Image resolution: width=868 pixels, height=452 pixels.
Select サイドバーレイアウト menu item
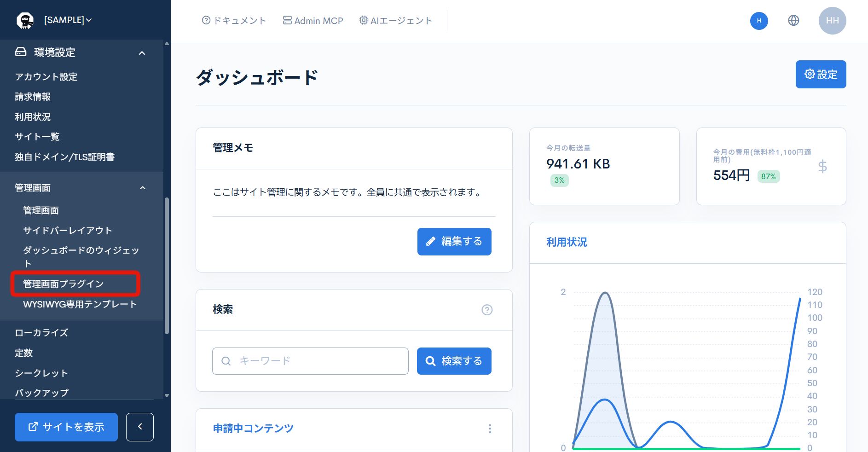68,231
